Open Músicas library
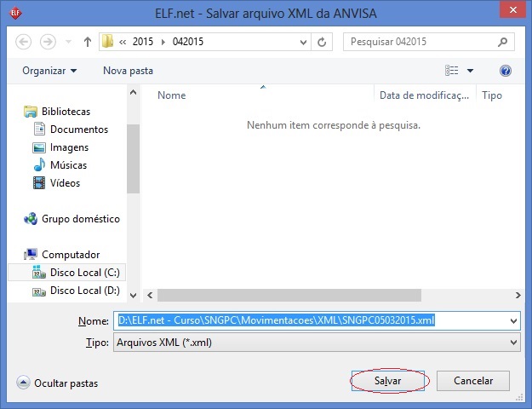The width and height of the screenshot is (532, 409). pos(69,165)
